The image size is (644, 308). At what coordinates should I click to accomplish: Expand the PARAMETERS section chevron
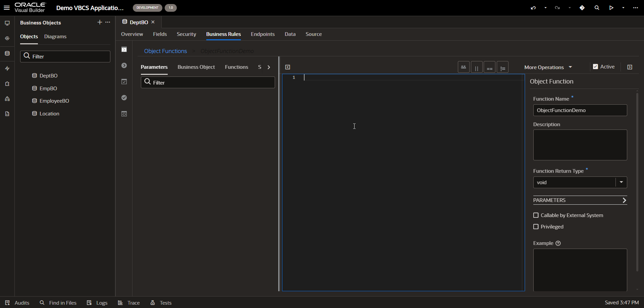[624, 200]
